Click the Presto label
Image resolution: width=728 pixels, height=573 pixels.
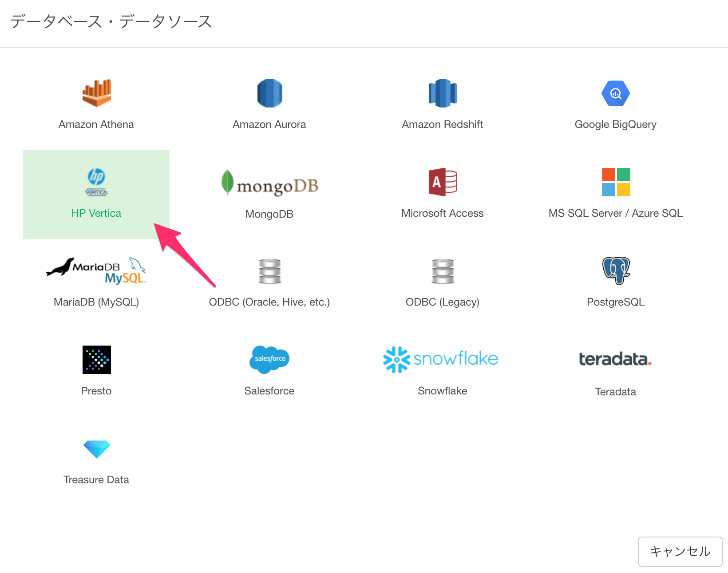[x=96, y=391]
